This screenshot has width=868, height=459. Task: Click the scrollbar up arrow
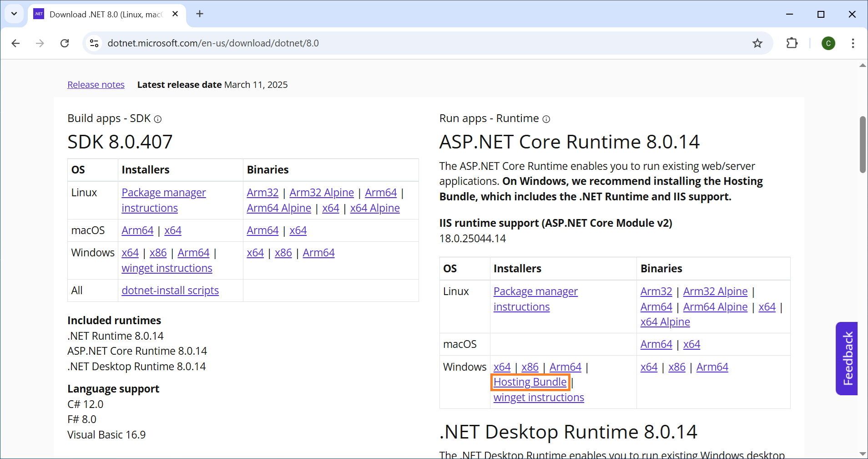(863, 66)
